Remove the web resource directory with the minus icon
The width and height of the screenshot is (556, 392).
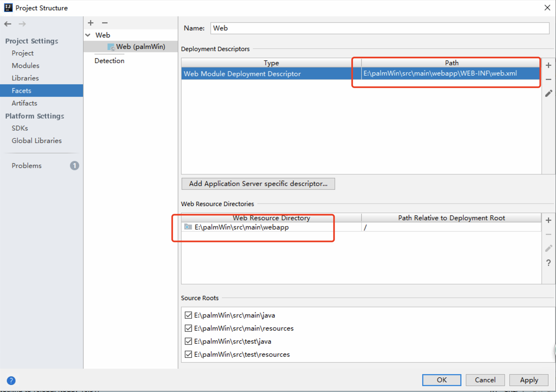(549, 234)
